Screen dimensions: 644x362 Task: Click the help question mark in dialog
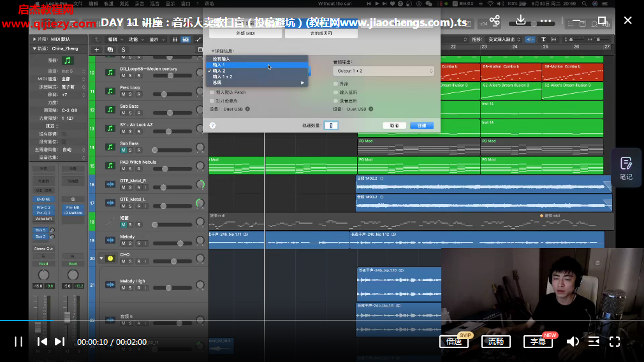click(x=212, y=126)
